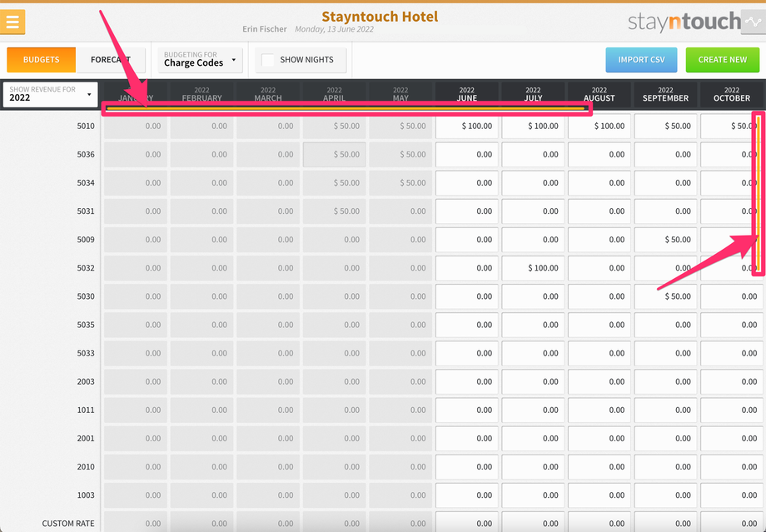Click the Create New button
Image resolution: width=766 pixels, height=532 pixels.
[723, 60]
